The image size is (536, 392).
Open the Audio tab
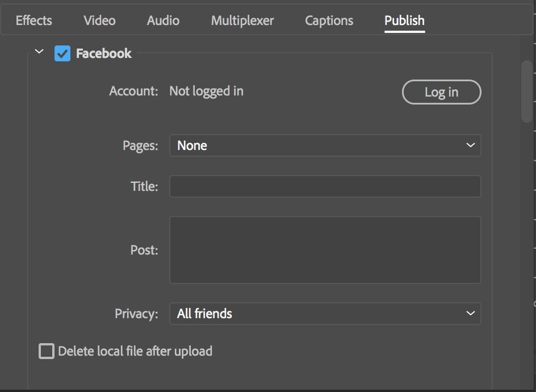click(163, 20)
